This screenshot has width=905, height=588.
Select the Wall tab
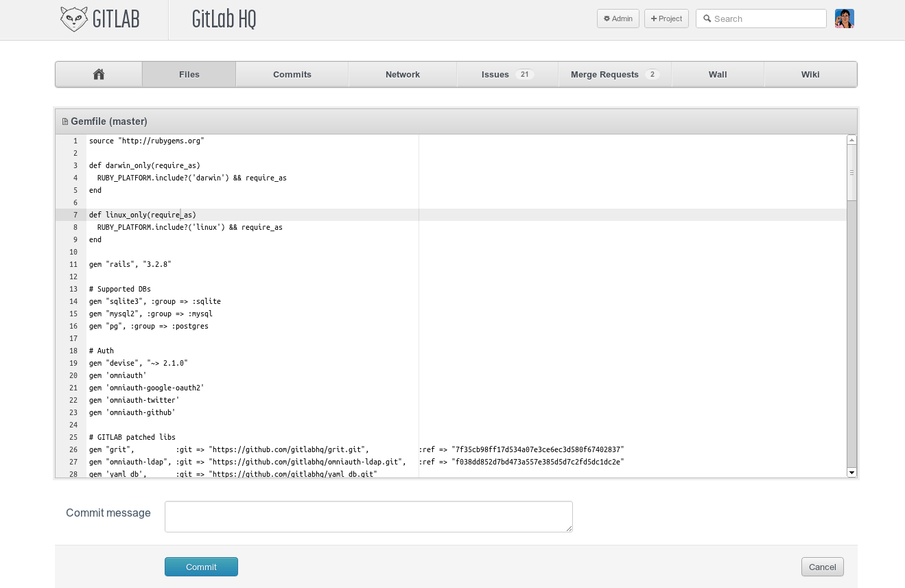click(718, 74)
